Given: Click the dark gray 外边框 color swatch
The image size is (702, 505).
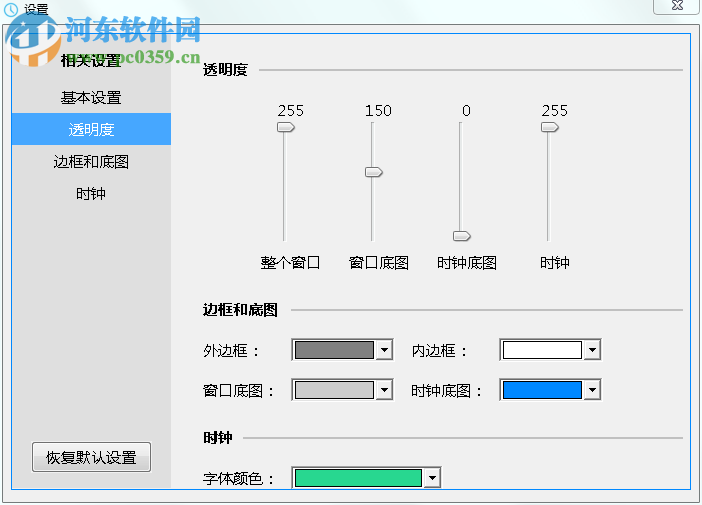Looking at the screenshot, I should 334,350.
